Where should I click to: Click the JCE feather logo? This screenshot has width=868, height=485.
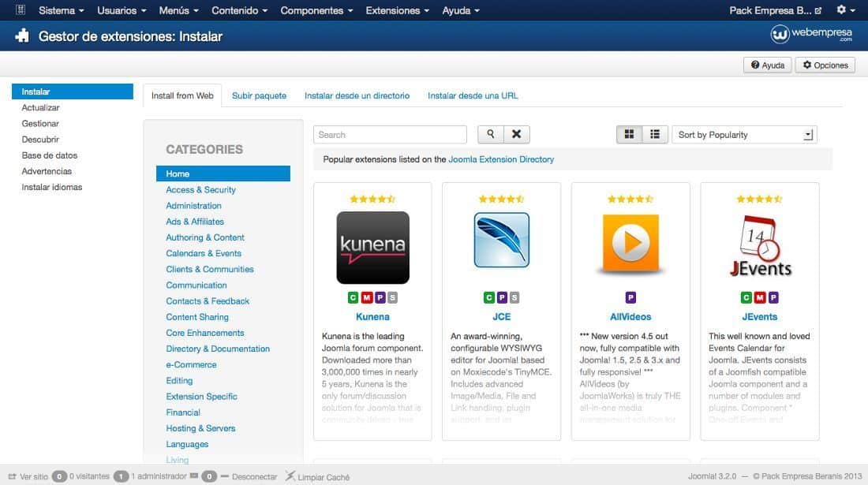502,240
